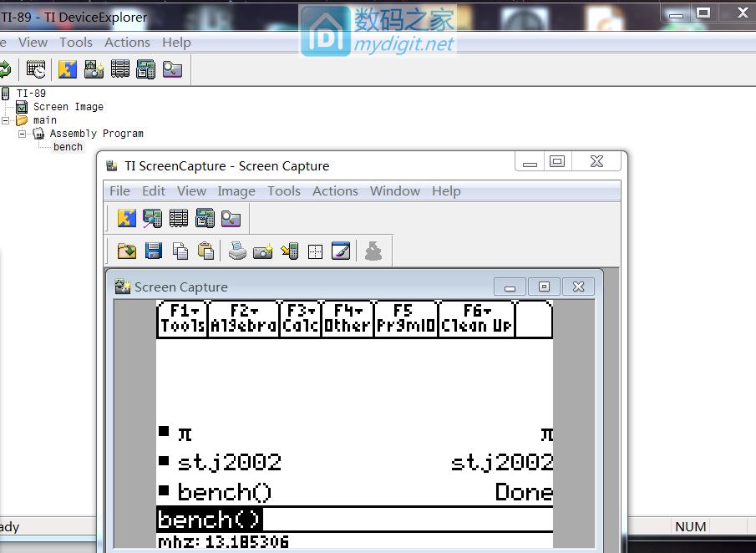This screenshot has height=553, width=756.
Task: Open File menu in ScreenCapture
Action: point(119,191)
